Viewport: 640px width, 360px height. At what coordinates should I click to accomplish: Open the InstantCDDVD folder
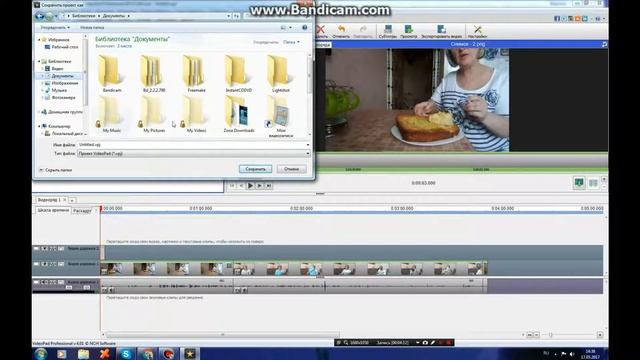[x=238, y=73]
